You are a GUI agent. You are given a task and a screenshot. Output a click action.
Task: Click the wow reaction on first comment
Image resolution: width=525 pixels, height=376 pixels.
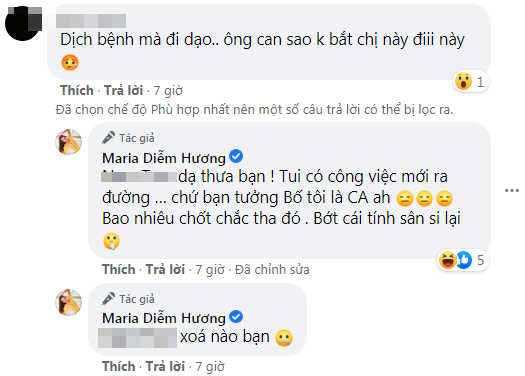pyautogui.click(x=463, y=81)
